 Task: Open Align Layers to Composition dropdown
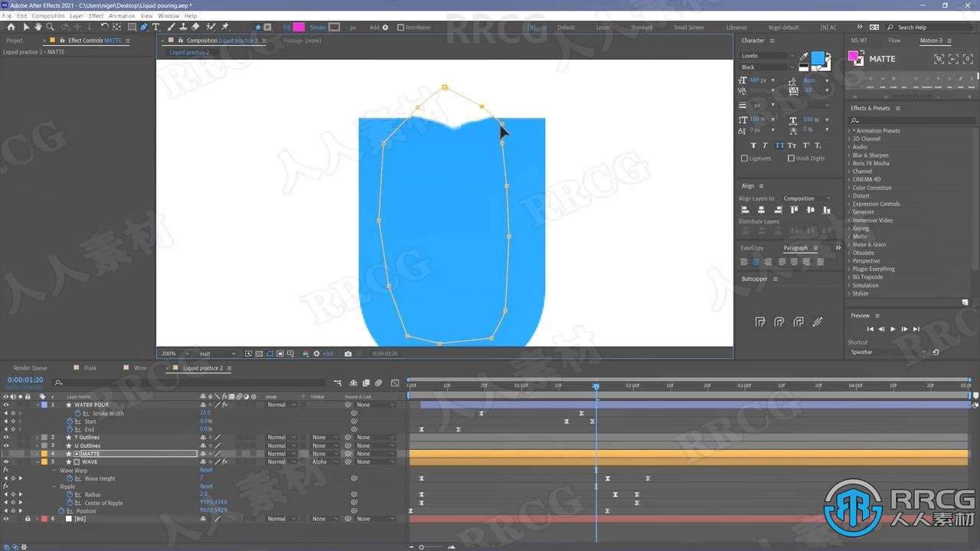806,198
